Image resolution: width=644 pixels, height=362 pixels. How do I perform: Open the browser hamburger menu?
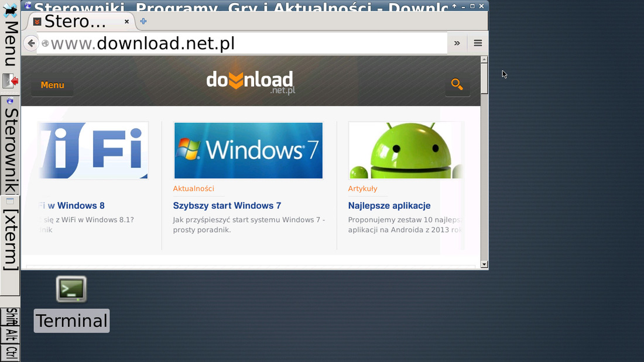coord(478,43)
